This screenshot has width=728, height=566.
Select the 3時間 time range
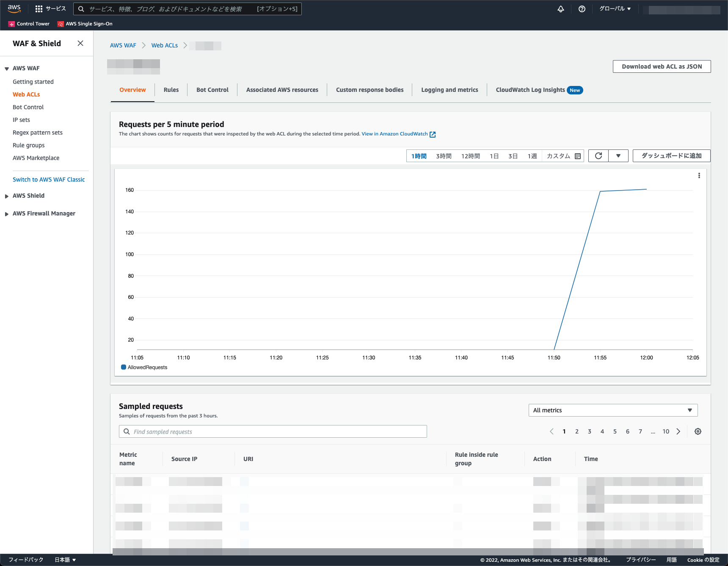[x=444, y=156]
